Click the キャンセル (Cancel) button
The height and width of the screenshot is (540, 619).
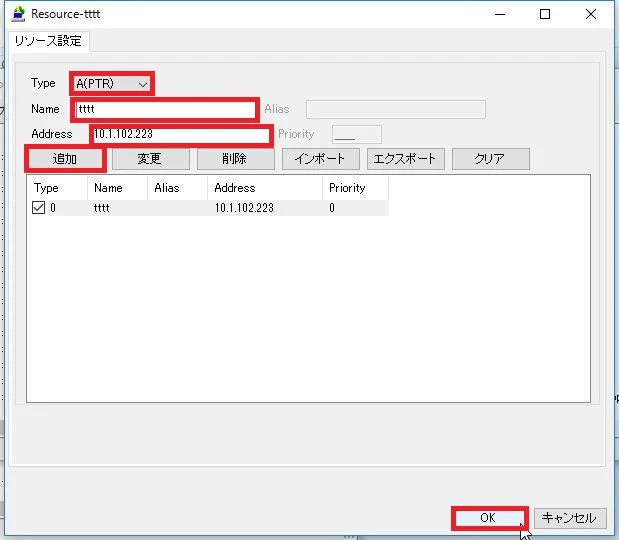(570, 518)
